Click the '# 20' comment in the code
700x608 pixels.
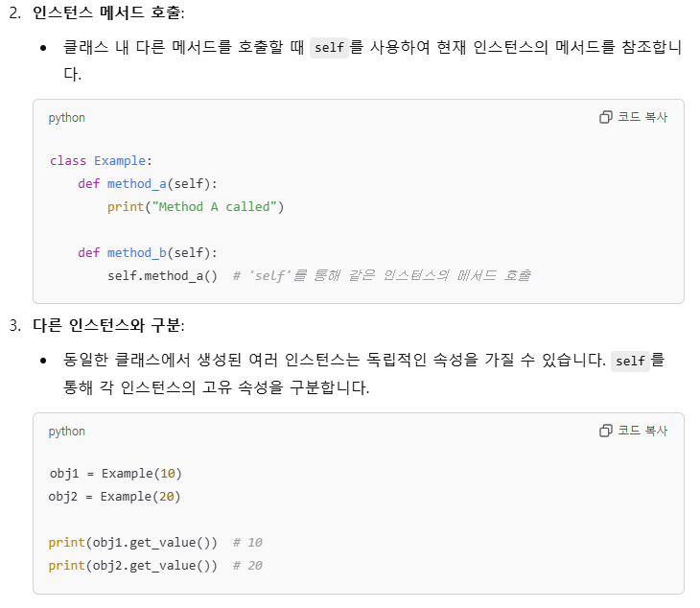(x=247, y=565)
